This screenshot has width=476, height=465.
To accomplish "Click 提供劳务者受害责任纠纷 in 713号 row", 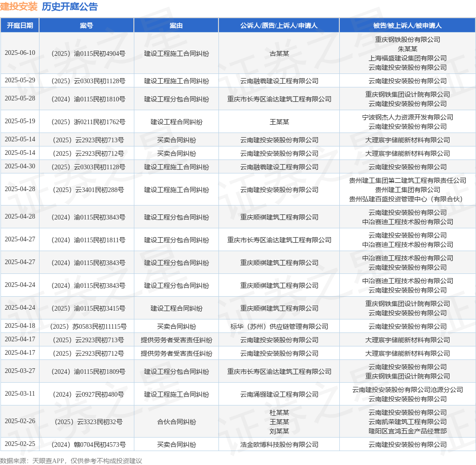I will [176, 340].
